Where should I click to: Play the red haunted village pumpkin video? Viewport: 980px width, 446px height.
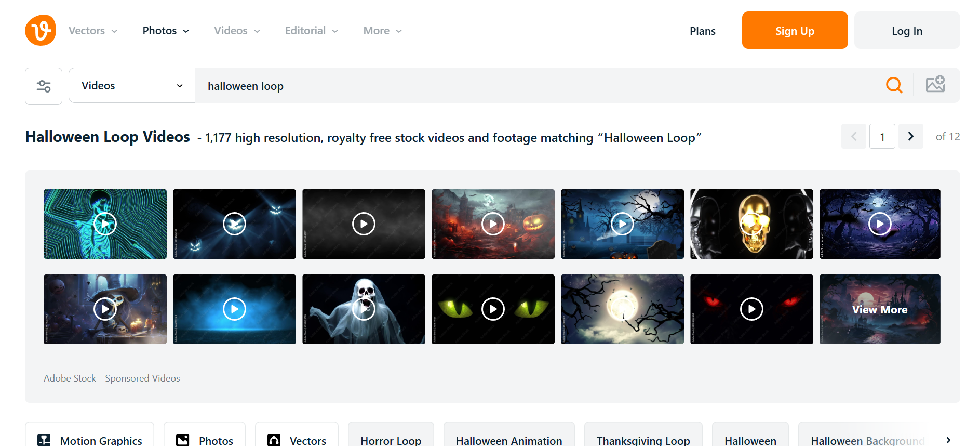tap(493, 224)
